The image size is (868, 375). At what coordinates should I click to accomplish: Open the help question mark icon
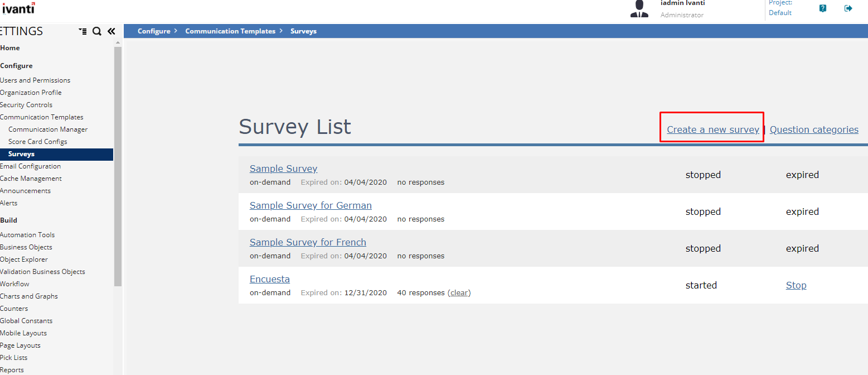(x=823, y=8)
